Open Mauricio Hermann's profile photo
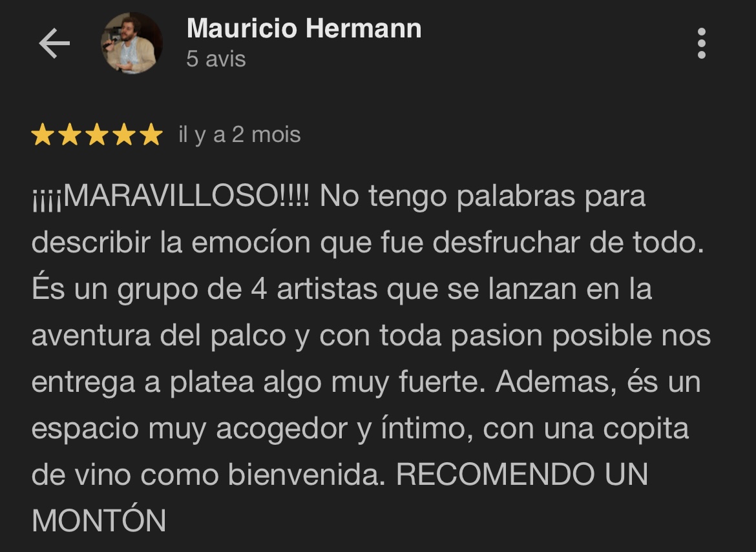The width and height of the screenshot is (756, 552). point(131,43)
